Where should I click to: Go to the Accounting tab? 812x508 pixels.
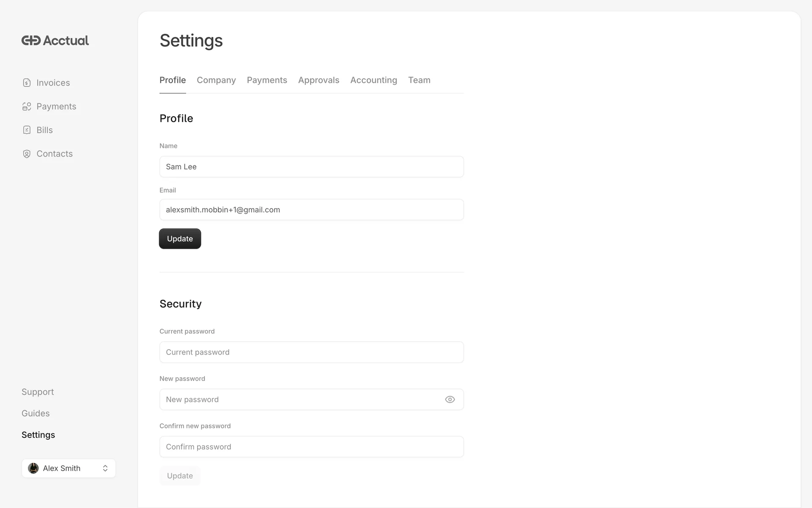373,80
